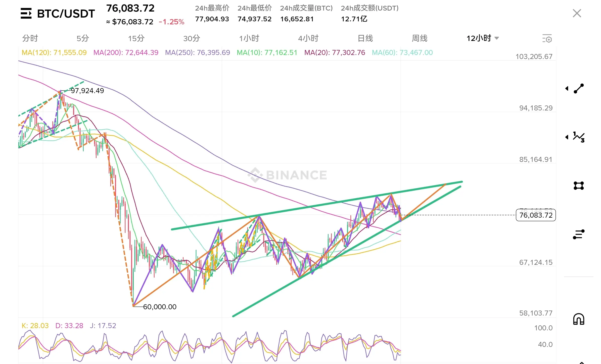Expand the wave tool options arrow

click(567, 137)
